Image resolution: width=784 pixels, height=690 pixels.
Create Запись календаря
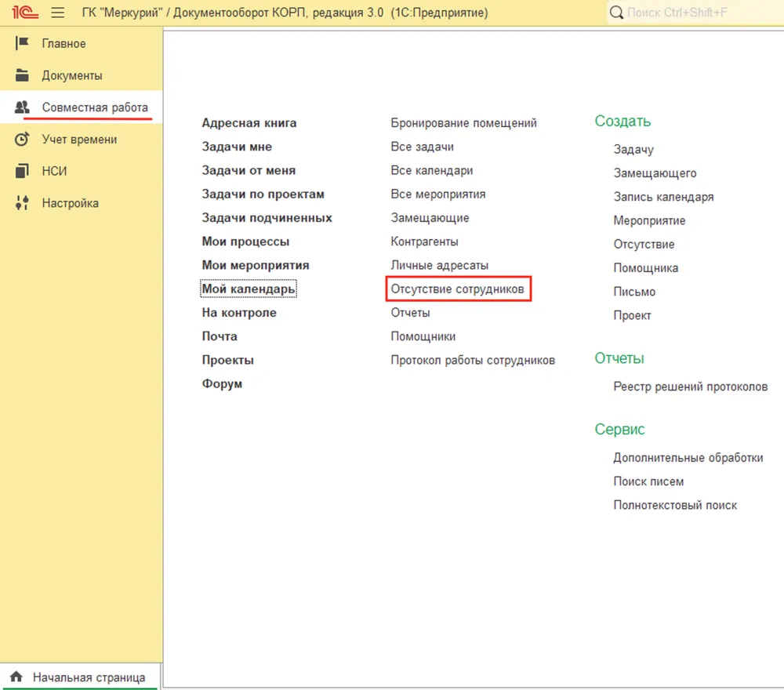(663, 197)
